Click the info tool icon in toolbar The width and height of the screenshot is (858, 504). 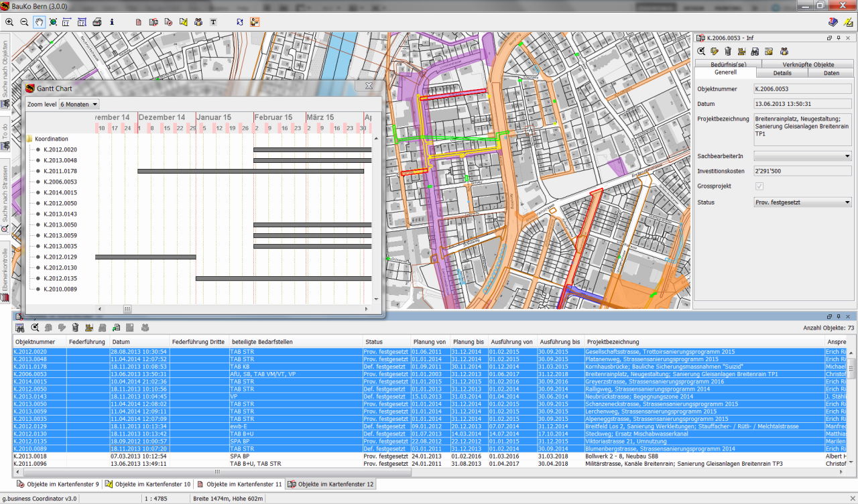(111, 22)
